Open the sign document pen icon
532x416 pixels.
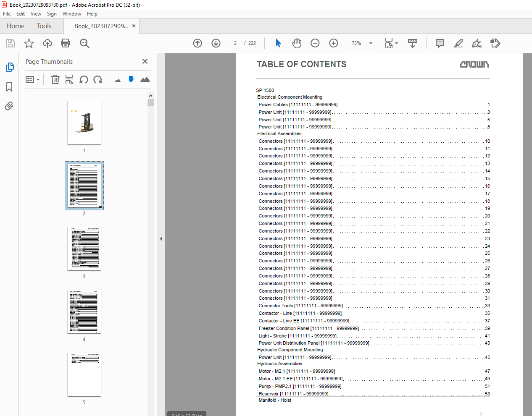tap(477, 43)
